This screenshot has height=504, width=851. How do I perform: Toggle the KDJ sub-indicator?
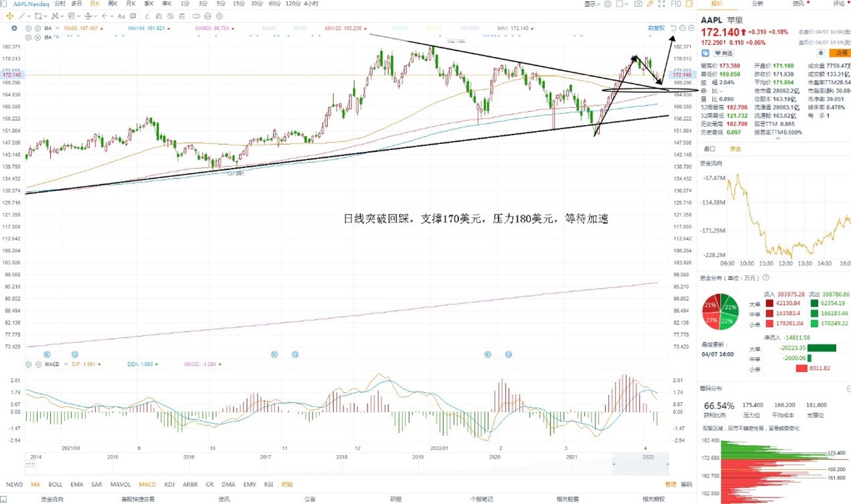click(169, 484)
